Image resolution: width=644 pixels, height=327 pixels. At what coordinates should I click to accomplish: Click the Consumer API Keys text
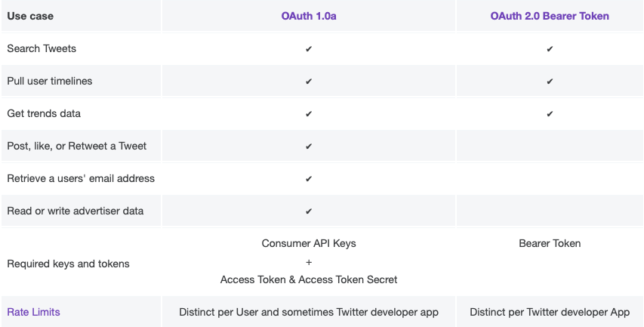(x=309, y=243)
